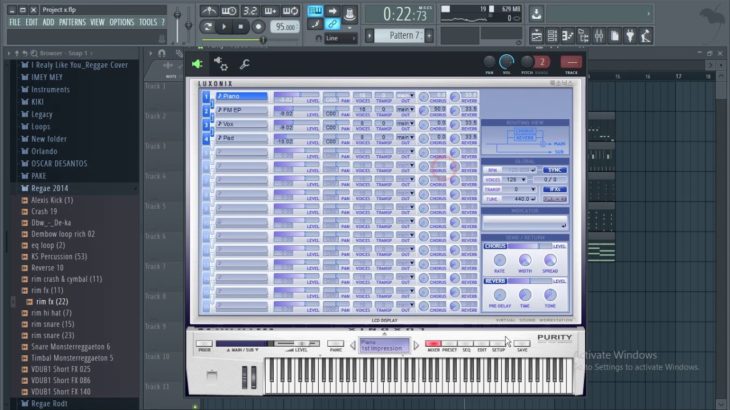Toggle song/pattern mode loop button
This screenshot has width=730, height=410.
click(208, 27)
